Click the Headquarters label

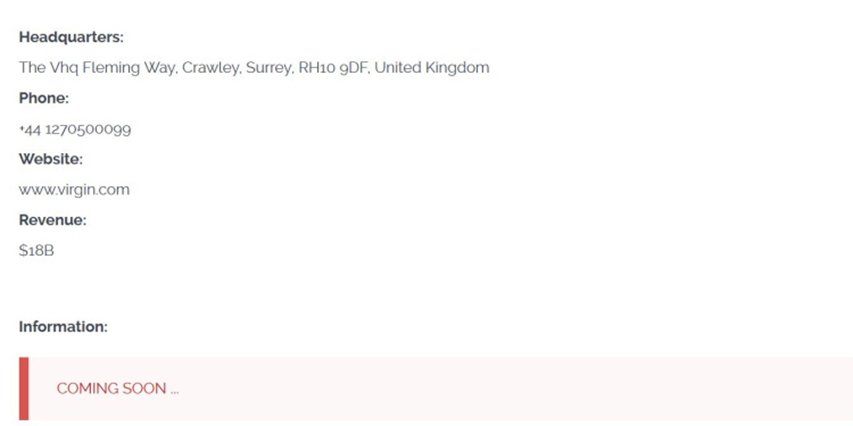(71, 38)
